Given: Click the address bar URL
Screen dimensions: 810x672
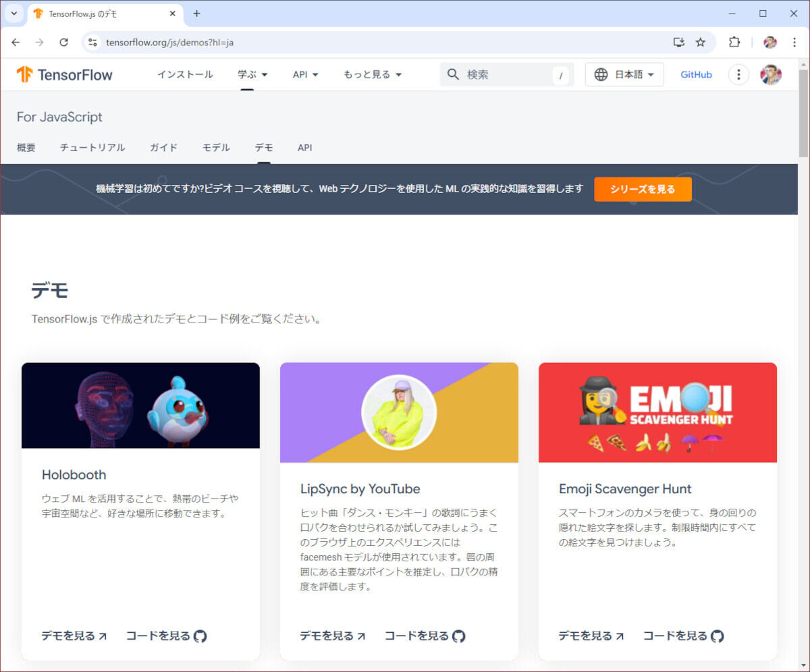Looking at the screenshot, I should (170, 42).
